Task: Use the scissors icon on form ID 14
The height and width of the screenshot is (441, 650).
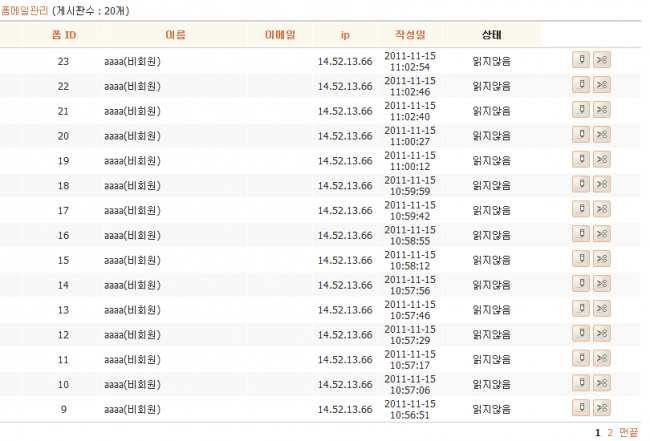Action: [x=601, y=284]
